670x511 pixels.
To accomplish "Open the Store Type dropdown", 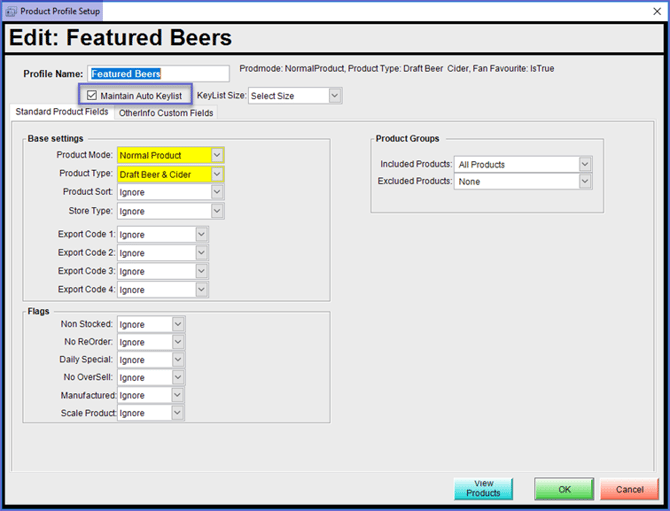I will [x=170, y=211].
